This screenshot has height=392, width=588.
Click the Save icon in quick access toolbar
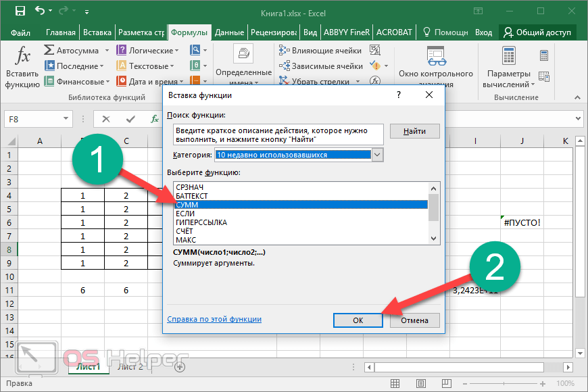click(x=20, y=11)
